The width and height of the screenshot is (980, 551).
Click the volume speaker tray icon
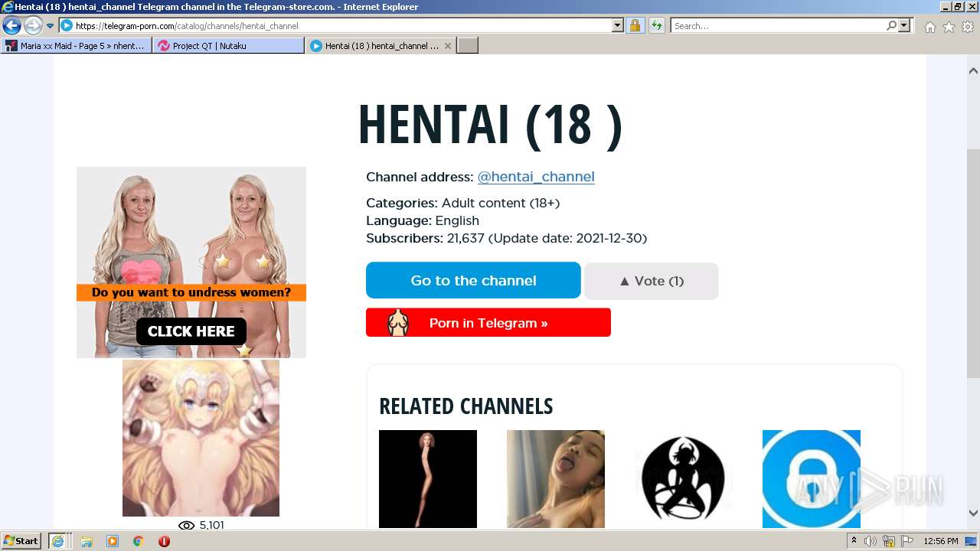871,541
